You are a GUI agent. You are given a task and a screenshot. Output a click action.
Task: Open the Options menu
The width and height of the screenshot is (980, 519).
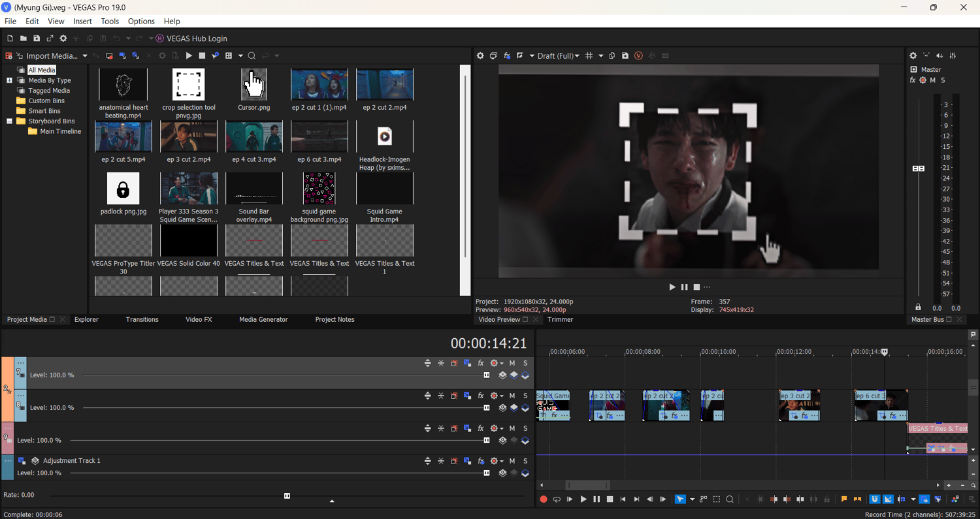[141, 22]
